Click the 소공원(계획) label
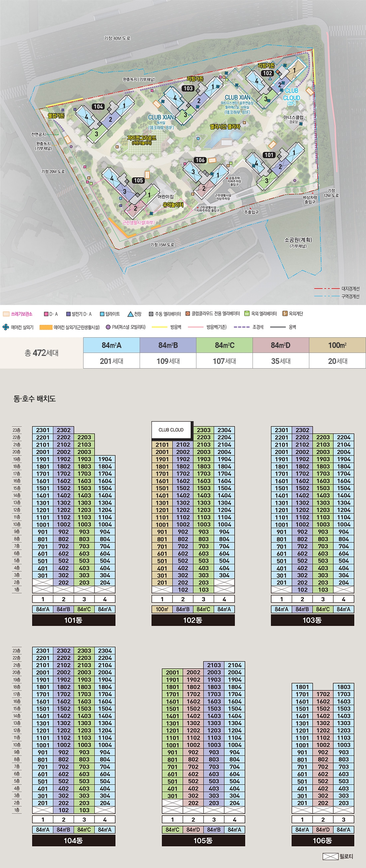This screenshot has width=366, height=868. click(x=298, y=243)
